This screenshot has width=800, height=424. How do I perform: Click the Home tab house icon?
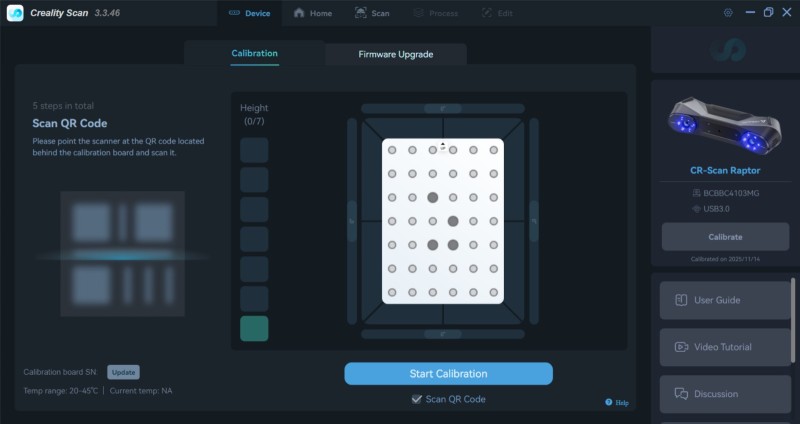click(299, 13)
